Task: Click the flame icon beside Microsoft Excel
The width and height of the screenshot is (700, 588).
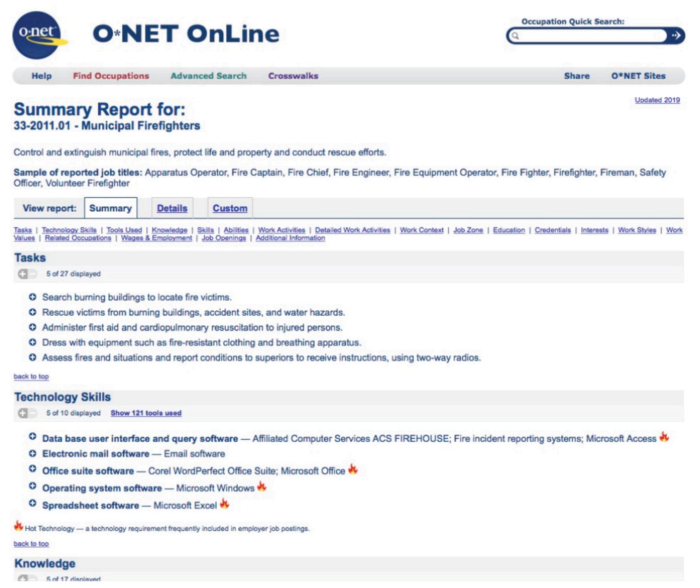Action: pos(224,504)
